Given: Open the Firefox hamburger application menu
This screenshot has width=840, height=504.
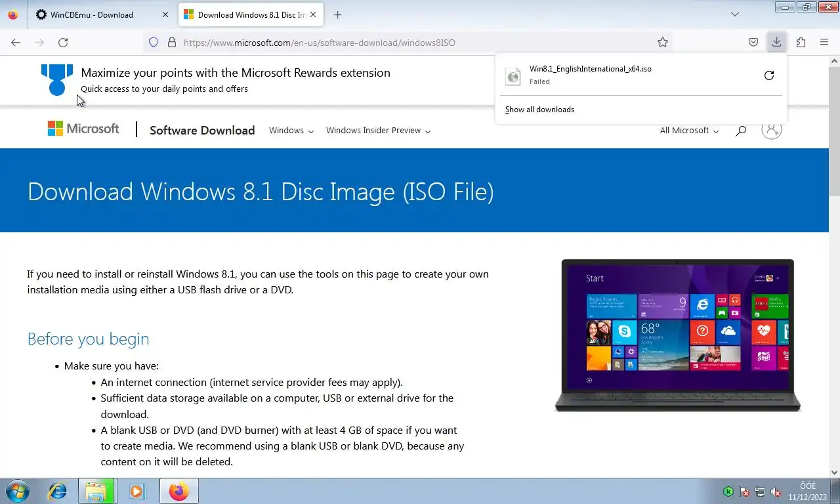Looking at the screenshot, I should (x=824, y=42).
